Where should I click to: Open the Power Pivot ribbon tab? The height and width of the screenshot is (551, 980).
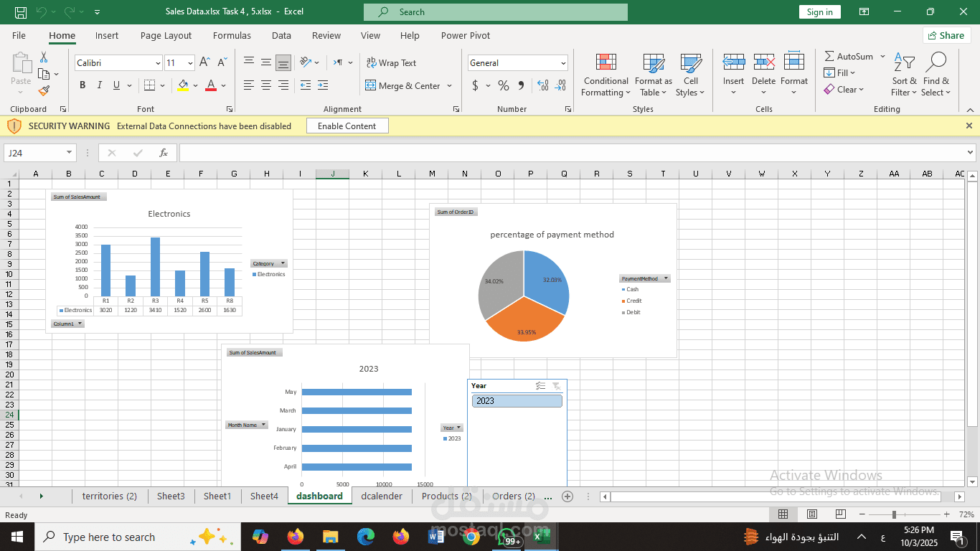(x=466, y=35)
